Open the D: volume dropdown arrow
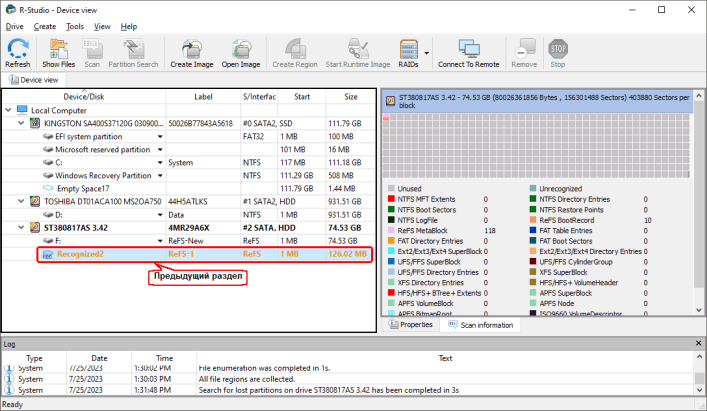 (x=160, y=215)
